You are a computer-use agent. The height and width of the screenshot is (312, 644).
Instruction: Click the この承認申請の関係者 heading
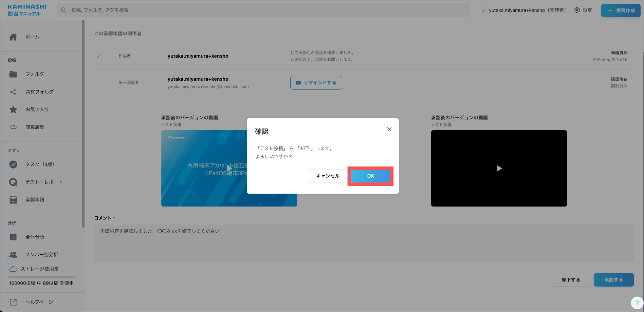(x=118, y=34)
